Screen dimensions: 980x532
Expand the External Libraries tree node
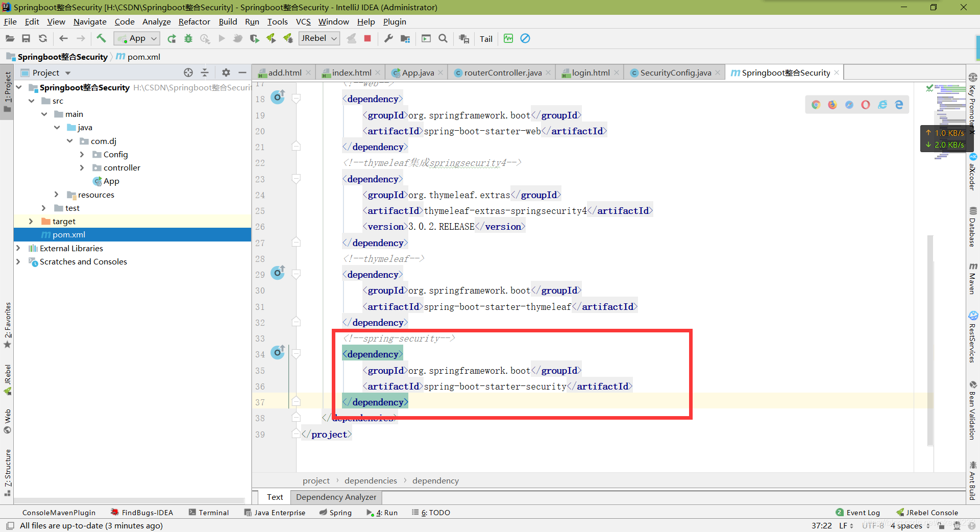coord(18,248)
